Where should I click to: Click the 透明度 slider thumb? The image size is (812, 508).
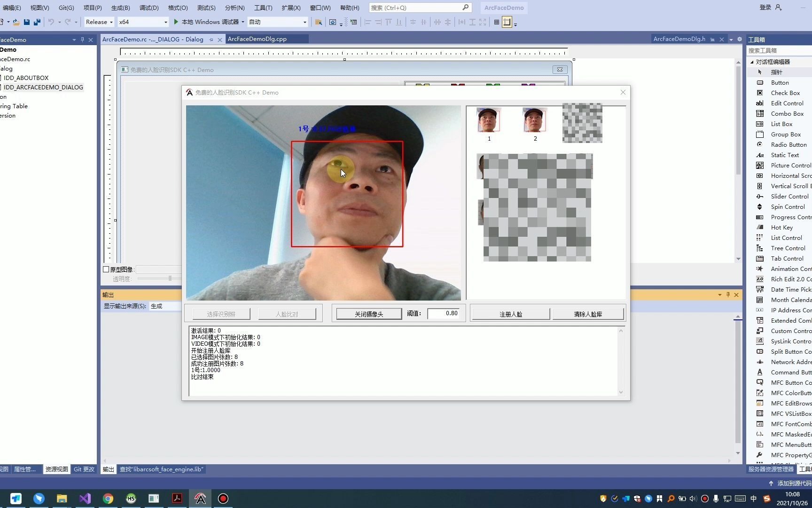(x=170, y=278)
